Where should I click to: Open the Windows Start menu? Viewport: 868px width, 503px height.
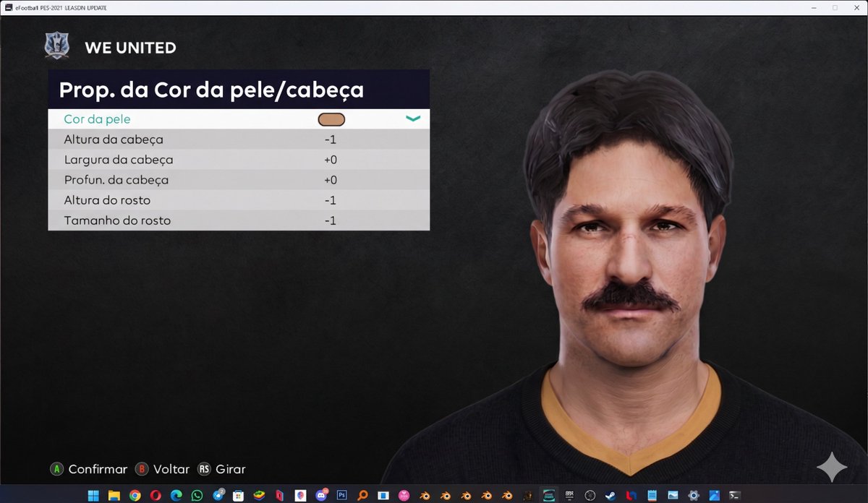tap(93, 495)
